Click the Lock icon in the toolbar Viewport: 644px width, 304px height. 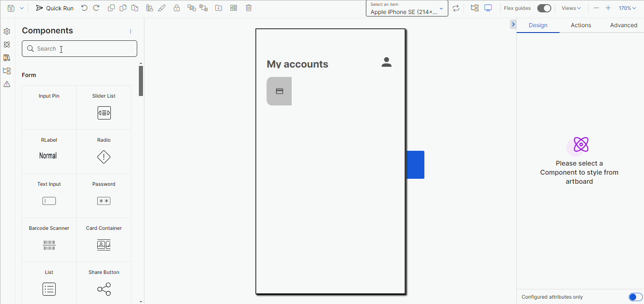(x=177, y=7)
